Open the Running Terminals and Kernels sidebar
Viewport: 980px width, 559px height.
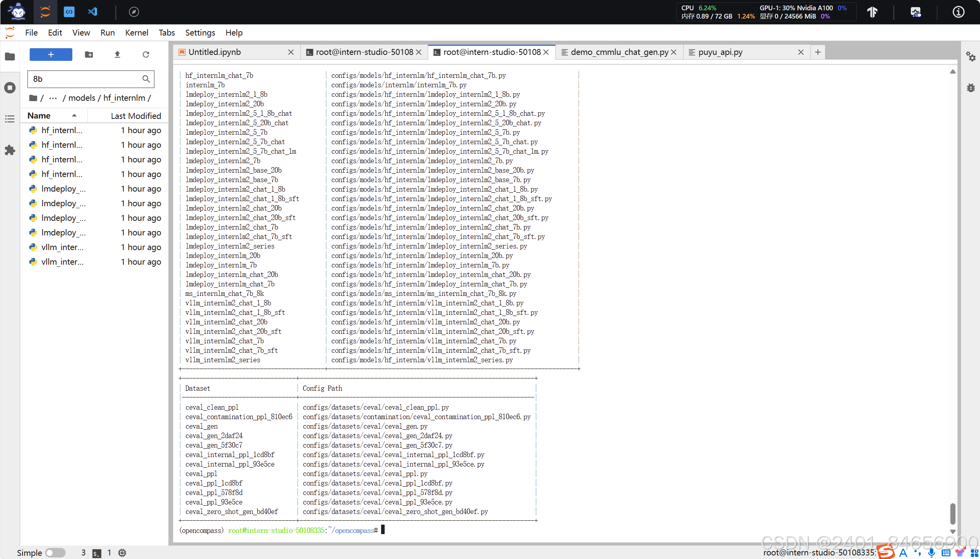(x=10, y=87)
